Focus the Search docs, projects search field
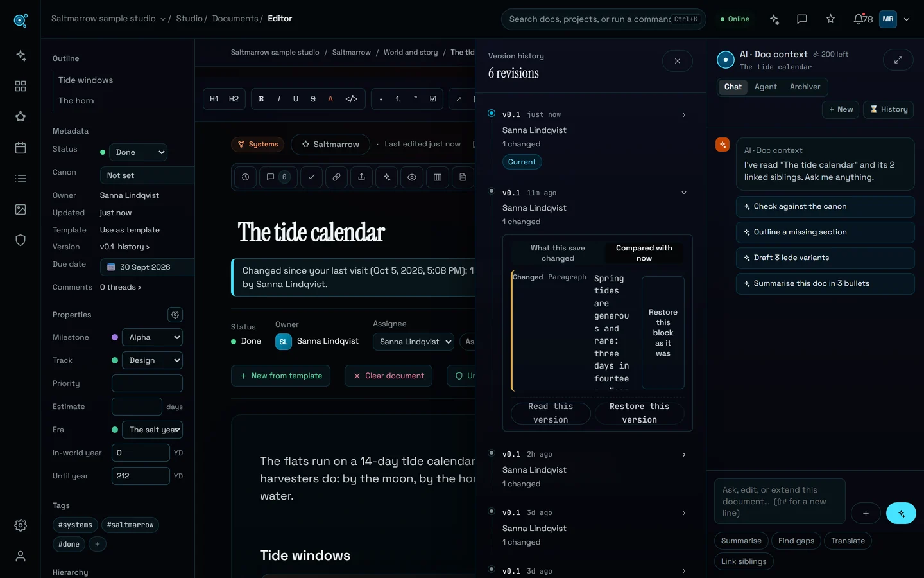924x578 pixels. click(603, 19)
